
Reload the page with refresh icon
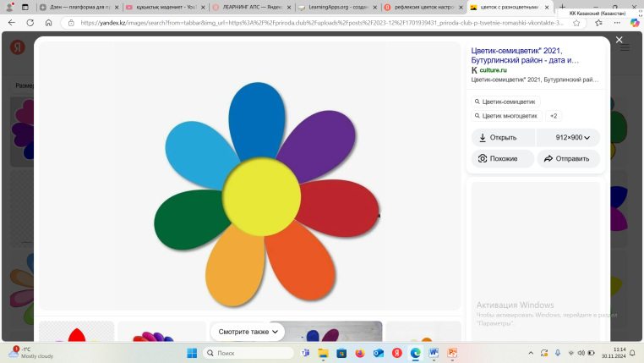coord(30,23)
